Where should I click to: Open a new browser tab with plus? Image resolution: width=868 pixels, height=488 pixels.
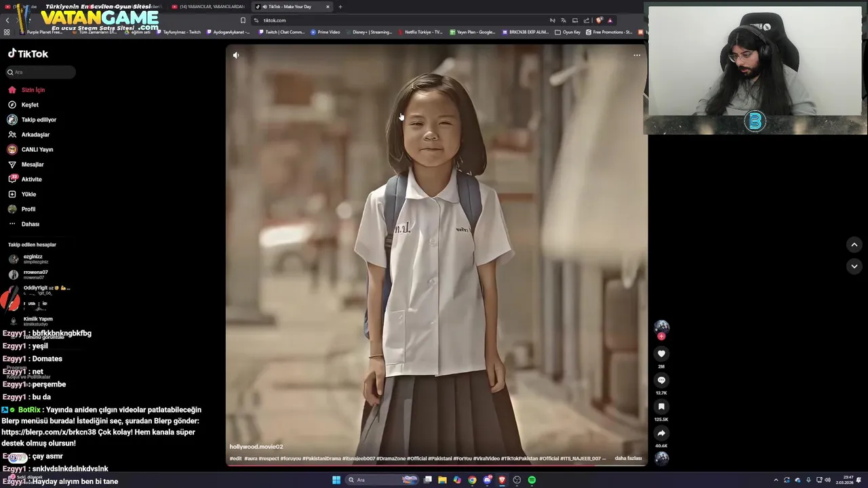tap(340, 7)
